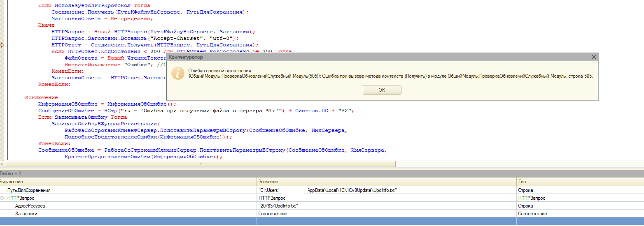The image size is (644, 226).
Task: Click the UpdInfo.txt path value cell
Action: (386, 190)
